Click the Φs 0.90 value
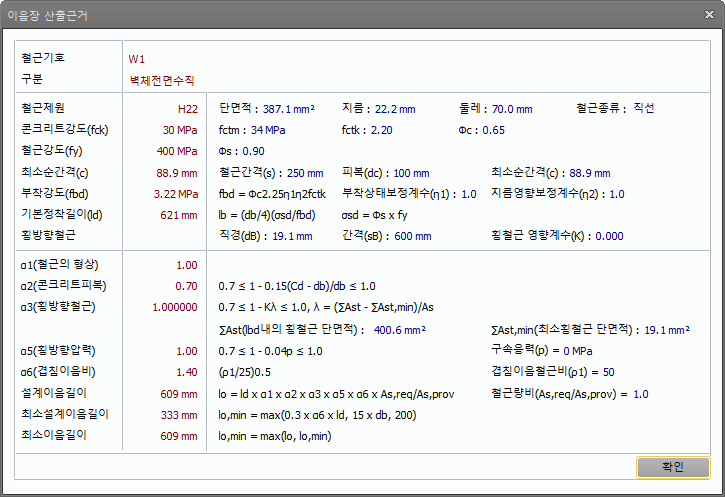This screenshot has height=497, width=725. [253, 151]
